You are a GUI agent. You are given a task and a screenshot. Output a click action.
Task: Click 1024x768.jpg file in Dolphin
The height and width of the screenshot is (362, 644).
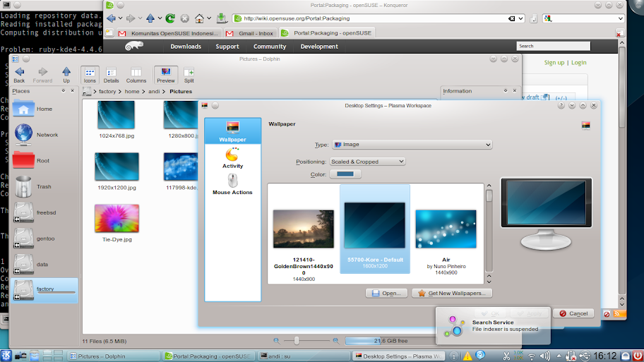117,119
